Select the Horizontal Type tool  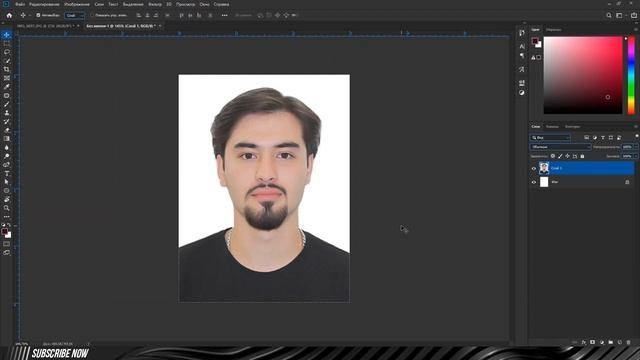click(x=7, y=173)
